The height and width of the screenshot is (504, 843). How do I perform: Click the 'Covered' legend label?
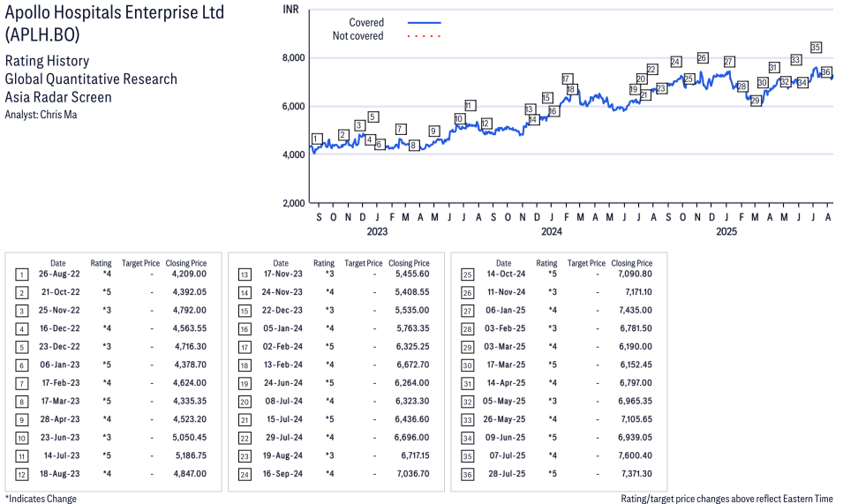click(x=366, y=23)
